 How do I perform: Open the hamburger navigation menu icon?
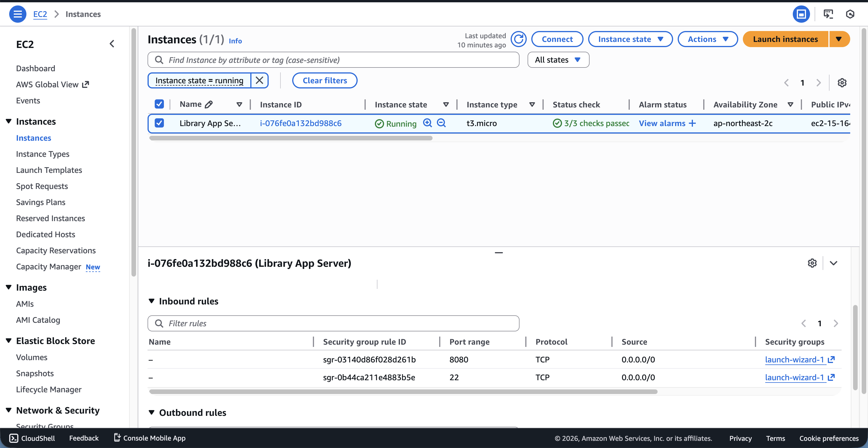point(18,14)
